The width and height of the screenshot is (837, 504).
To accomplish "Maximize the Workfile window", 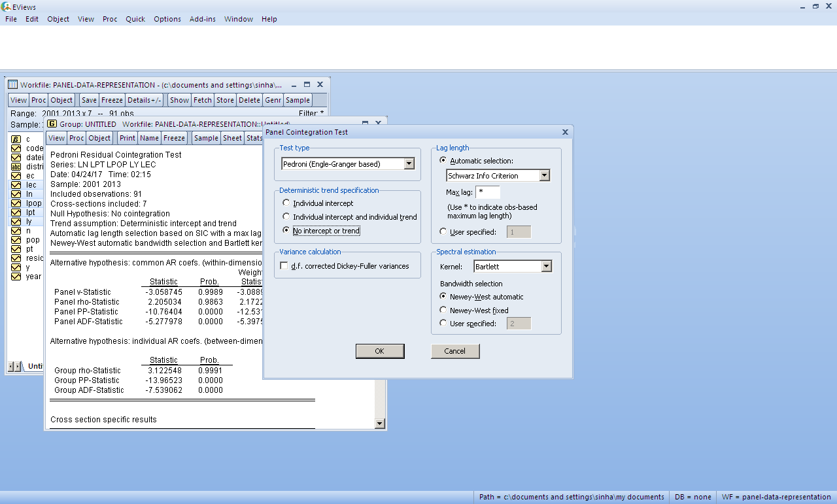I will coord(307,85).
